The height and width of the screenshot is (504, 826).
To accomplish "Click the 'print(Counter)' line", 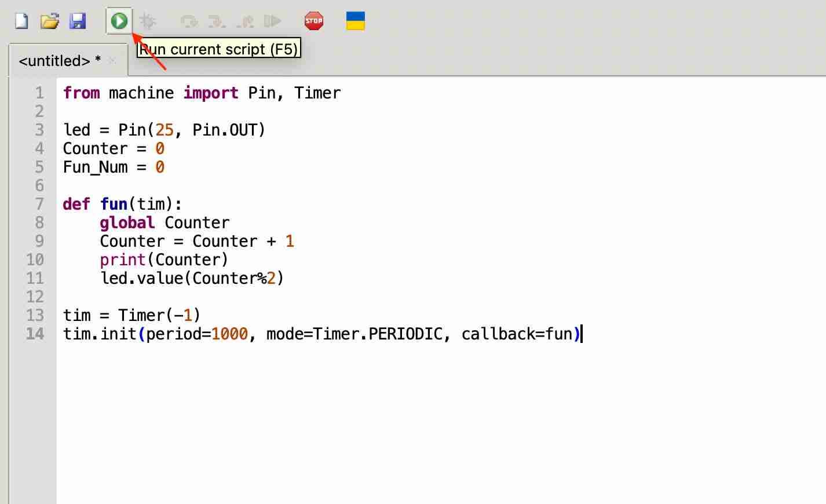I will [x=164, y=260].
